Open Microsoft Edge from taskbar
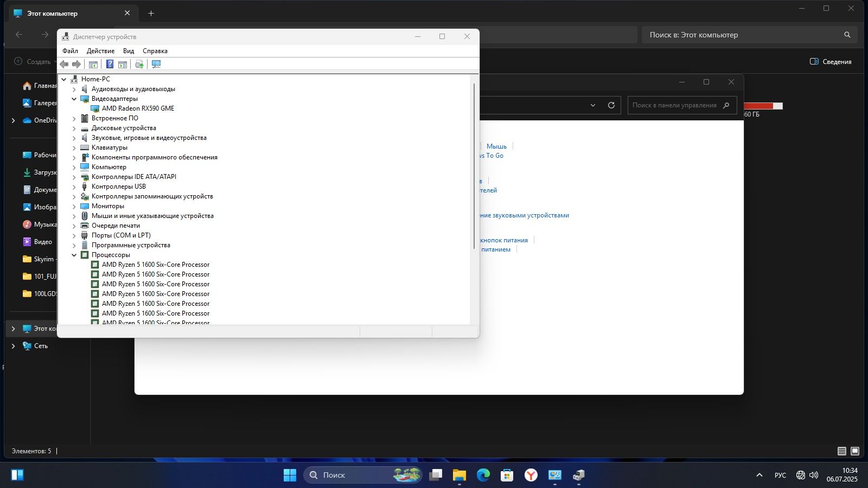 click(x=483, y=475)
